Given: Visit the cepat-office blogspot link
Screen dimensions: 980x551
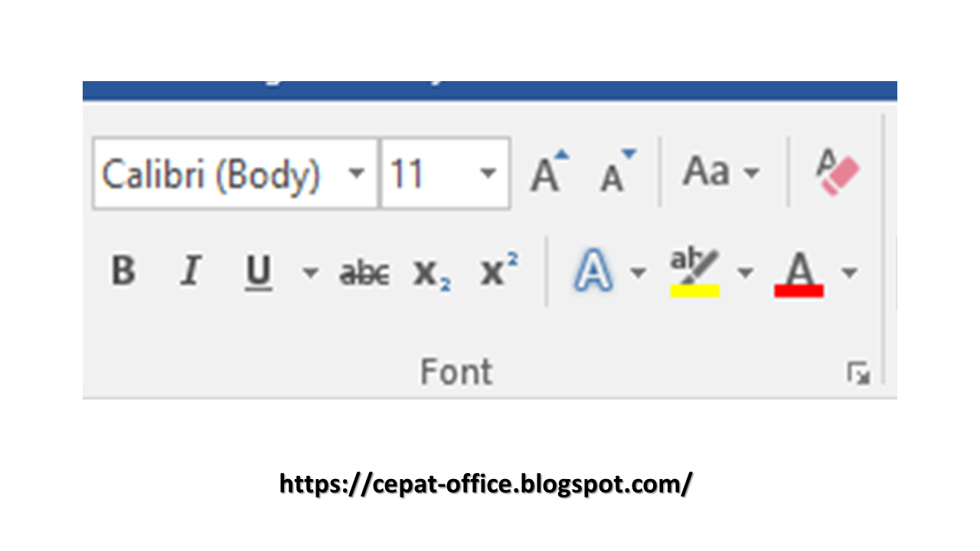Looking at the screenshot, I should point(485,484).
